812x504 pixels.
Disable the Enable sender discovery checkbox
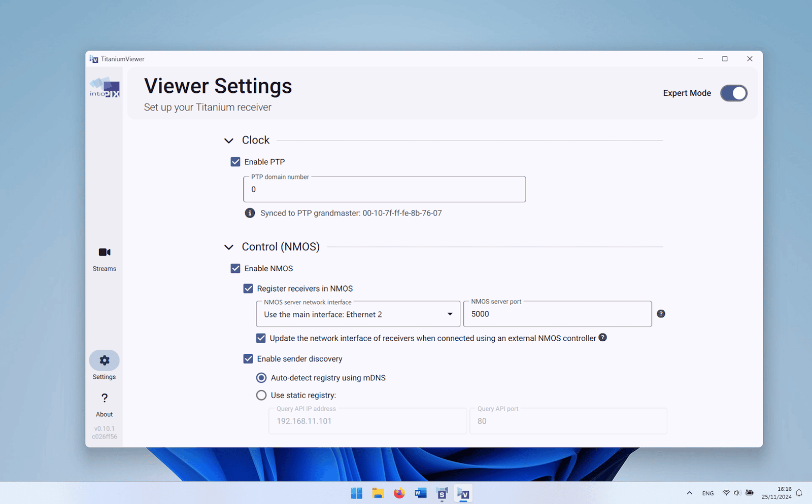click(248, 359)
